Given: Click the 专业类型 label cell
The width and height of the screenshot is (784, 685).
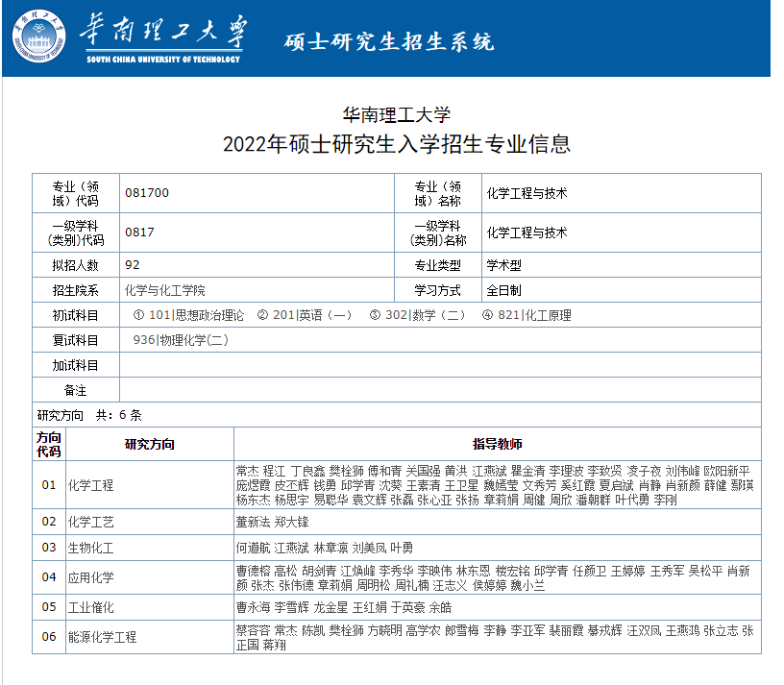Looking at the screenshot, I should pos(438,265).
